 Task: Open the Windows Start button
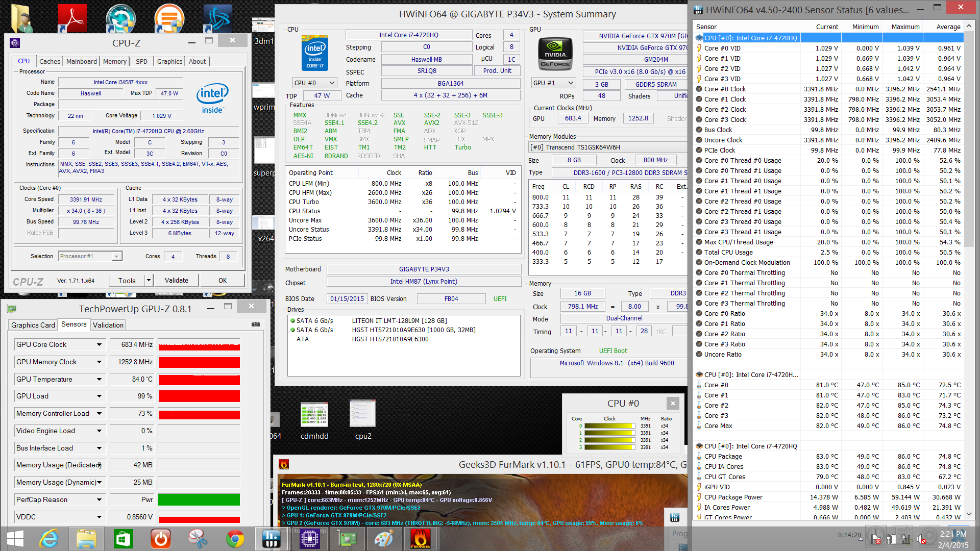click(x=15, y=539)
